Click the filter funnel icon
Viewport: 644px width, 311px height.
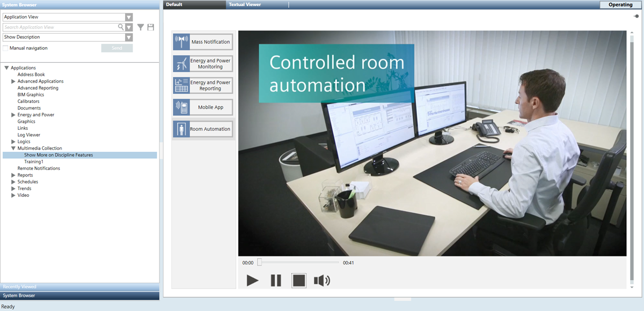pos(141,27)
